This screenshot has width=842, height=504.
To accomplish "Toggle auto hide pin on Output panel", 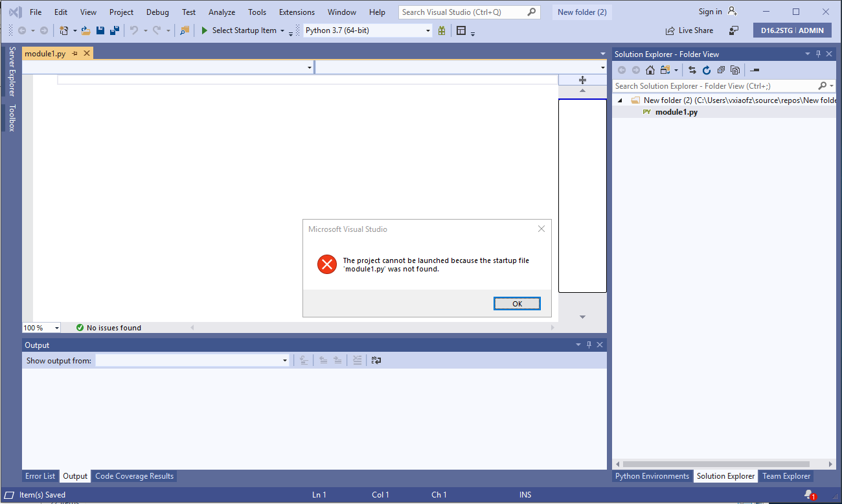I will 589,345.
